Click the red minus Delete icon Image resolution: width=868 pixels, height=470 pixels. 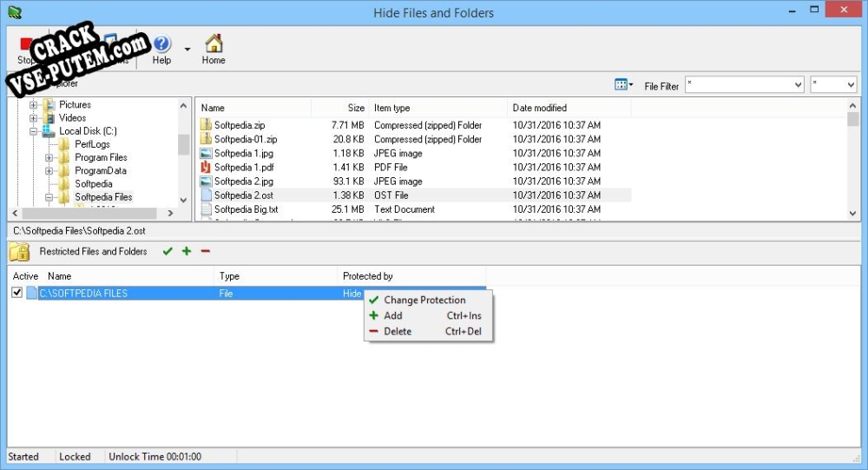(206, 251)
